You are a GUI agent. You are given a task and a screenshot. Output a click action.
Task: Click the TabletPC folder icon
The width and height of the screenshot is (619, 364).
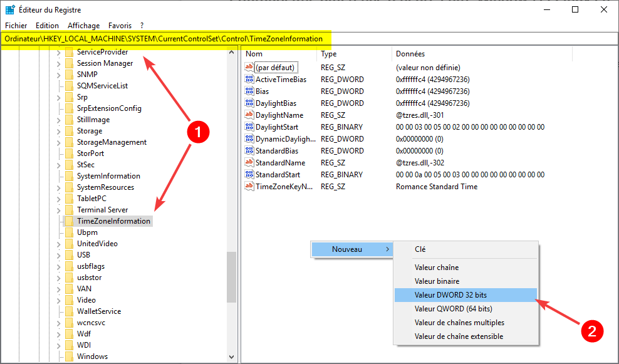pos(69,199)
